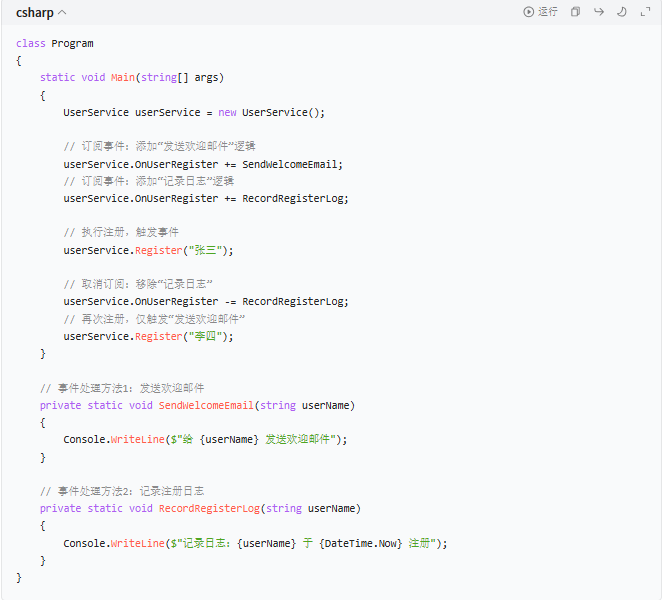Viewport: 664px width, 600px height.
Task: Click RecordRegisterLog on the += subscription line
Action: coord(295,198)
